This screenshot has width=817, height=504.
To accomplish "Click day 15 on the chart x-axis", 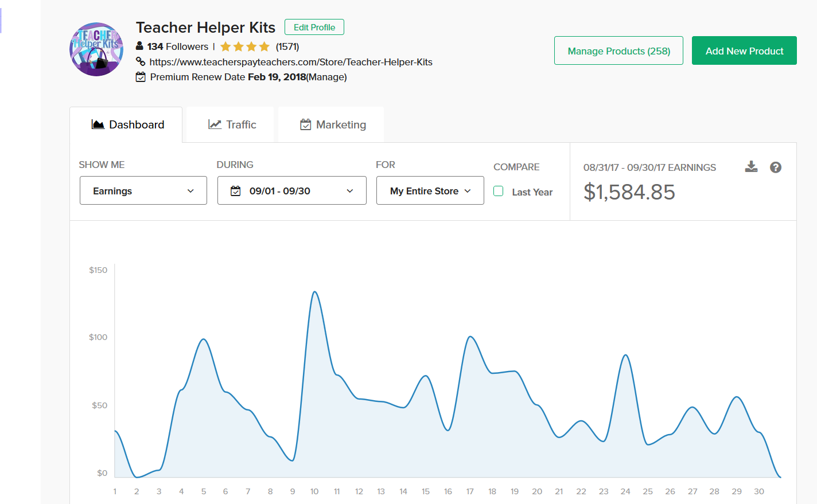I will coord(426,491).
